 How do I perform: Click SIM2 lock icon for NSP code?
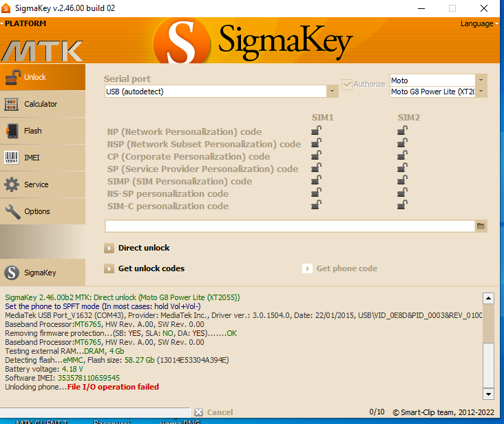[402, 142]
